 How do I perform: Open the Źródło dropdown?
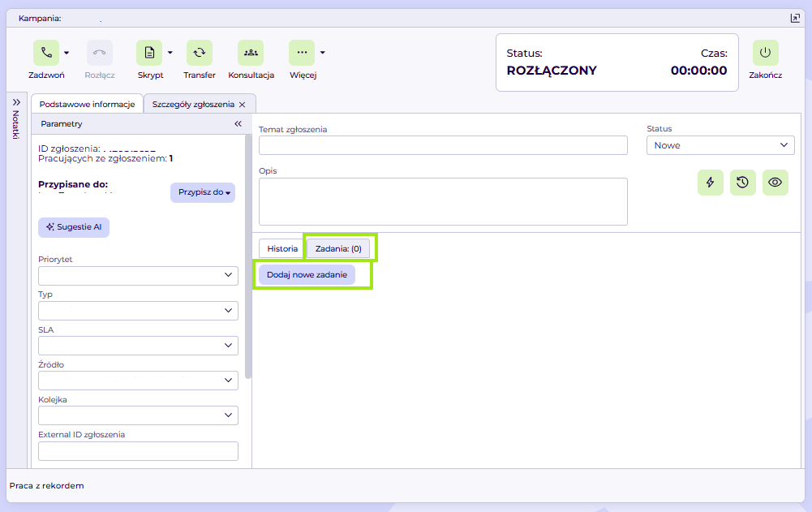(x=138, y=381)
